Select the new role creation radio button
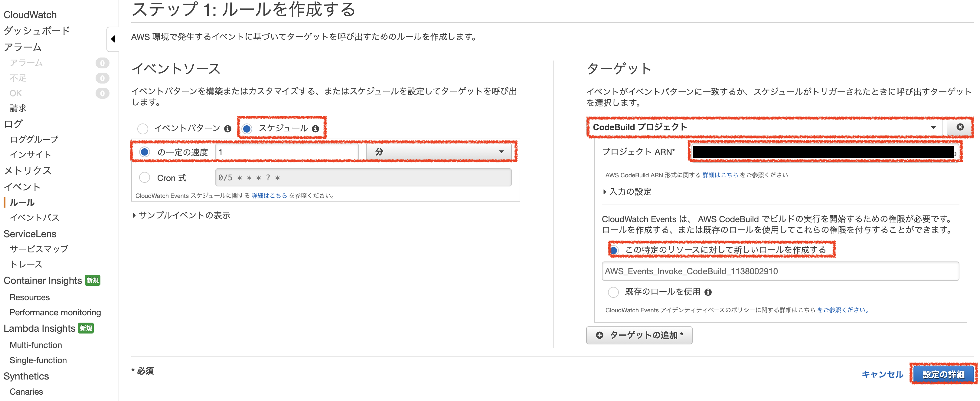Viewport: 980px width, 401px height. (613, 250)
